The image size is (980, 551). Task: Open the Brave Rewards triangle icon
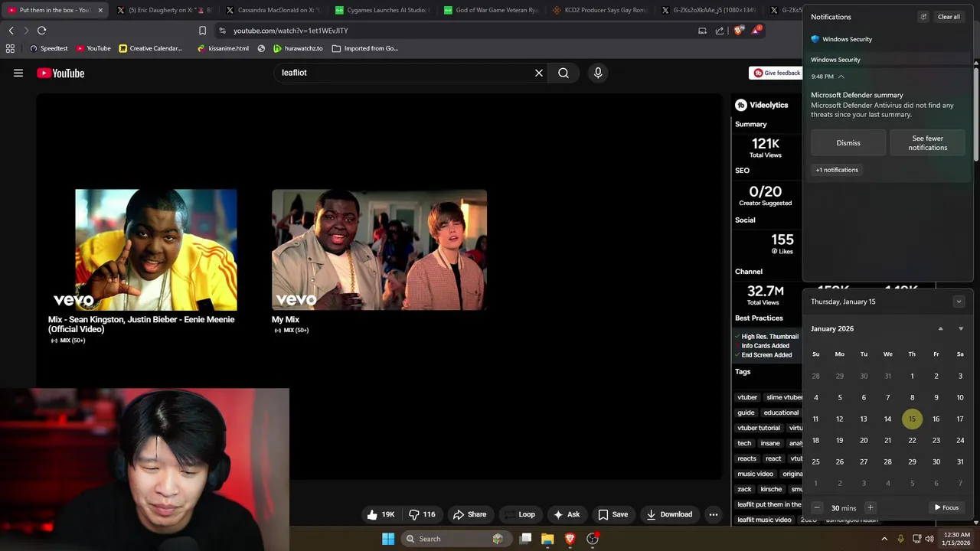(x=756, y=31)
